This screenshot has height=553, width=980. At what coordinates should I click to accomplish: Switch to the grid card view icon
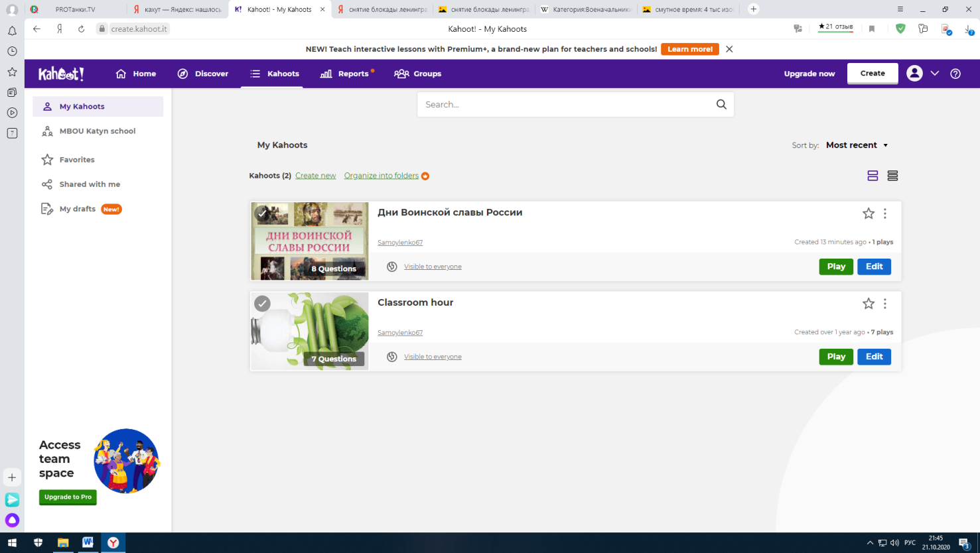tap(873, 176)
